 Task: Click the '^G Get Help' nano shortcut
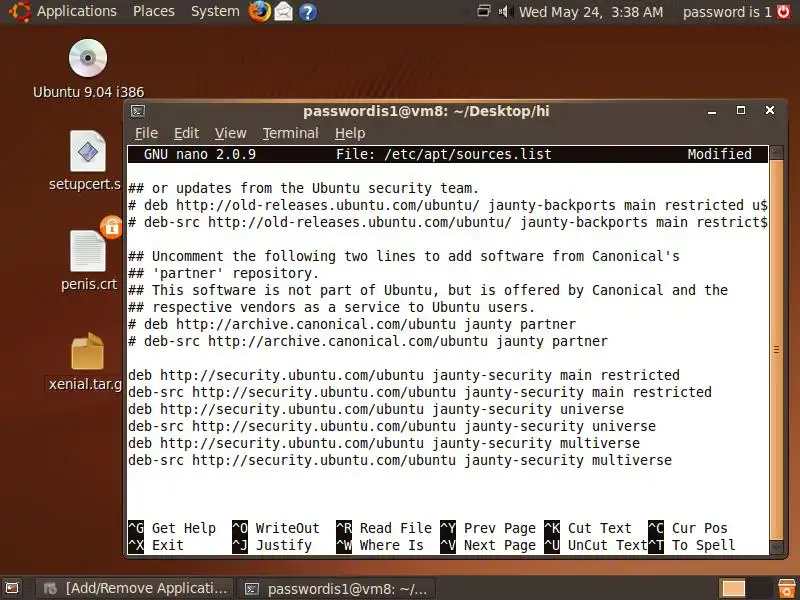point(172,528)
